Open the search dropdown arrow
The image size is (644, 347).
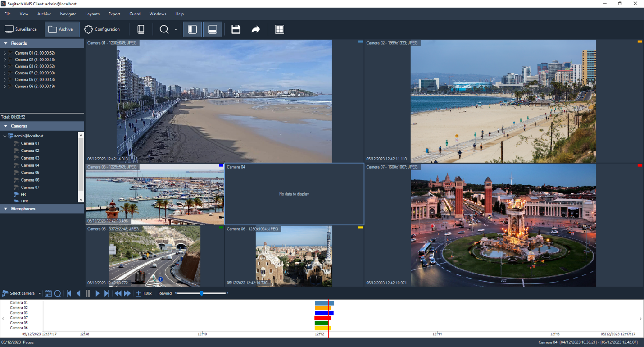click(x=176, y=30)
